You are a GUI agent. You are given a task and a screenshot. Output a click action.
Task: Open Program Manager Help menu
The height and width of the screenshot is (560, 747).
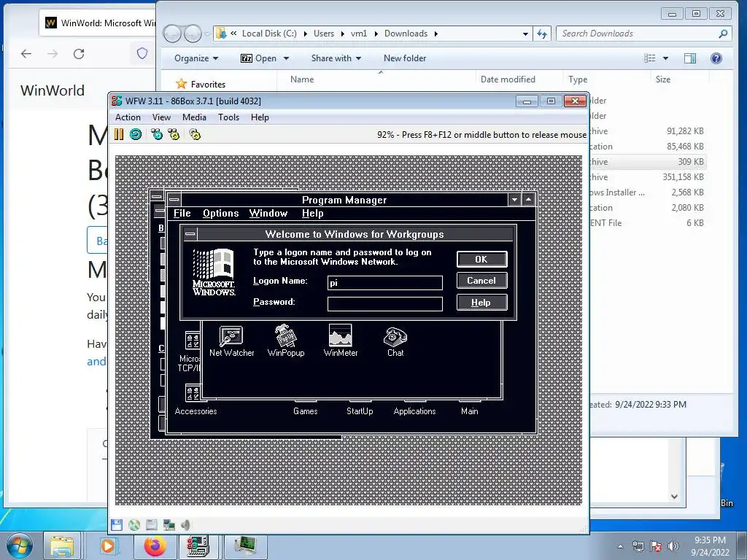click(x=312, y=214)
